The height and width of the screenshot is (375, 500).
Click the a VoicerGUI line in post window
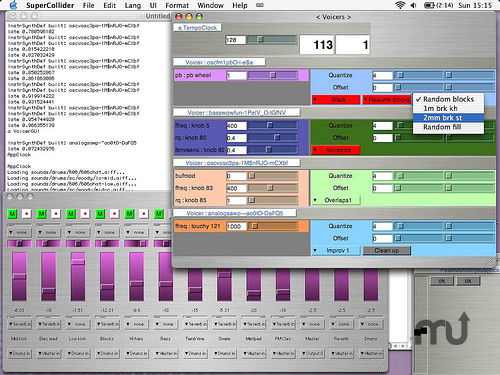23,131
